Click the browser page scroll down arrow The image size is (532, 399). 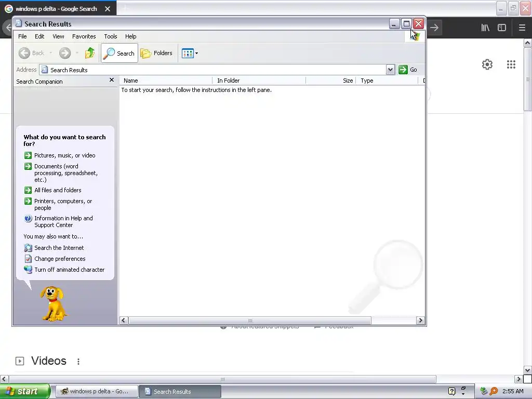pyautogui.click(x=528, y=370)
